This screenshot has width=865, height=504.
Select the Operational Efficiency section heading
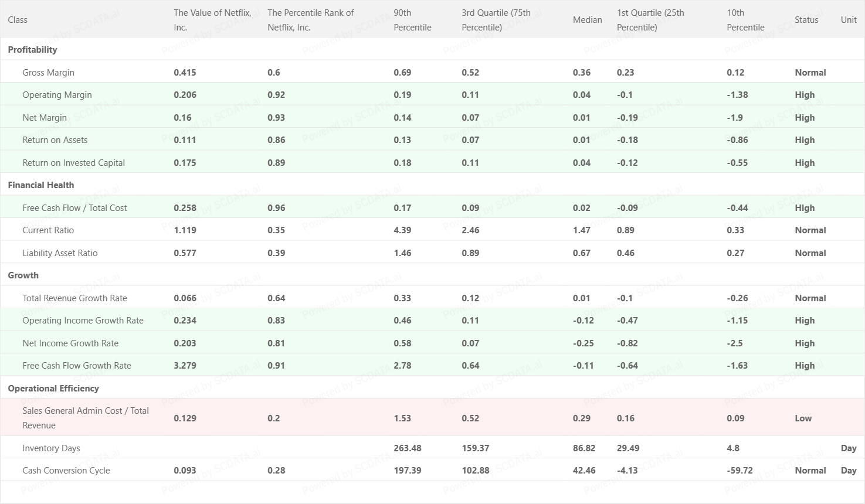53,389
